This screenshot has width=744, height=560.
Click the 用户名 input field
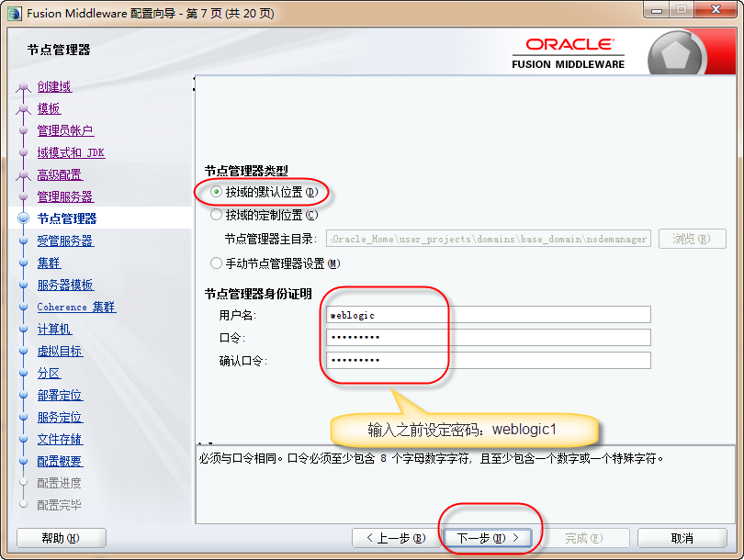(489, 315)
